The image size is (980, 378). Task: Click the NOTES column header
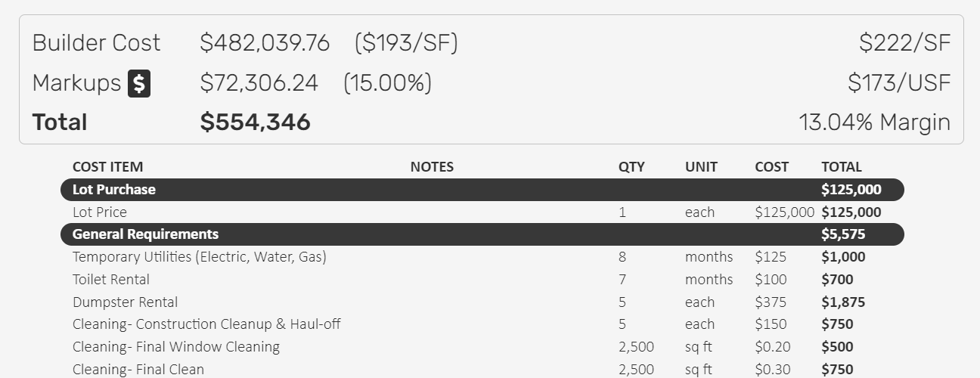(x=432, y=167)
